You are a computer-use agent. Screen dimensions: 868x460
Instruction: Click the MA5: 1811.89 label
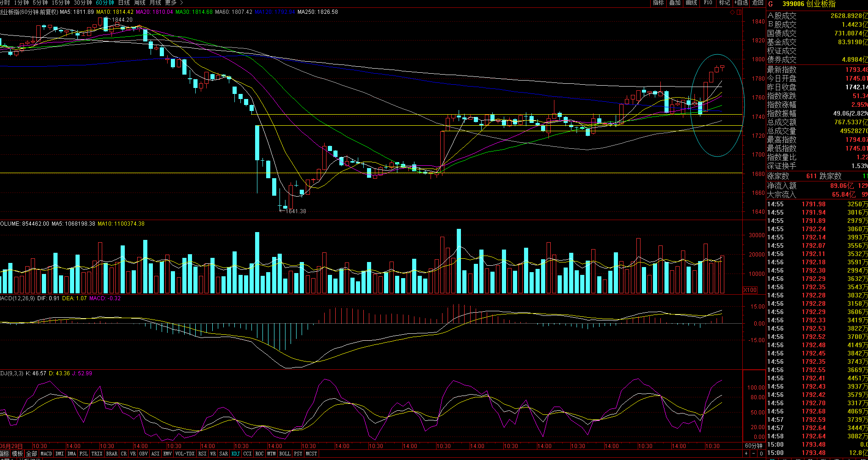click(x=77, y=12)
